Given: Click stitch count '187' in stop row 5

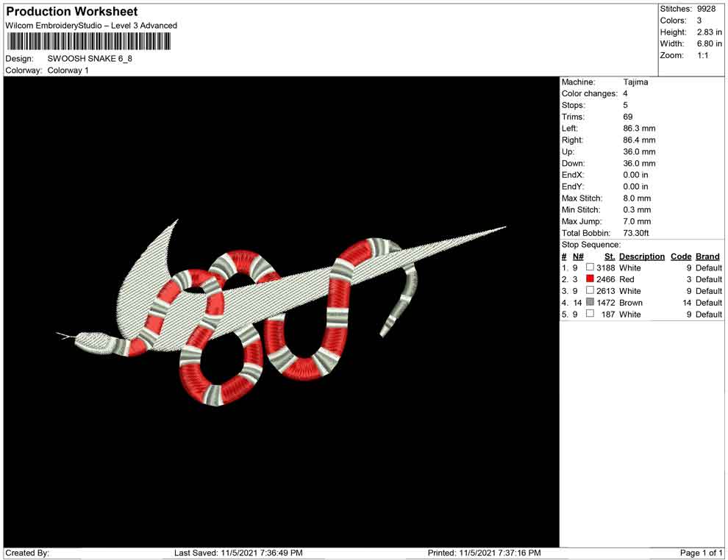Looking at the screenshot, I should pyautogui.click(x=607, y=314).
